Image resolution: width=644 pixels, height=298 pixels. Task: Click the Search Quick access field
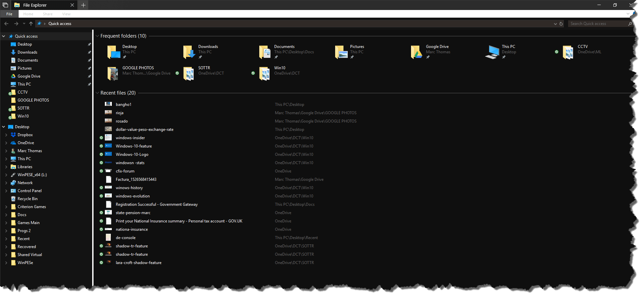coord(597,24)
